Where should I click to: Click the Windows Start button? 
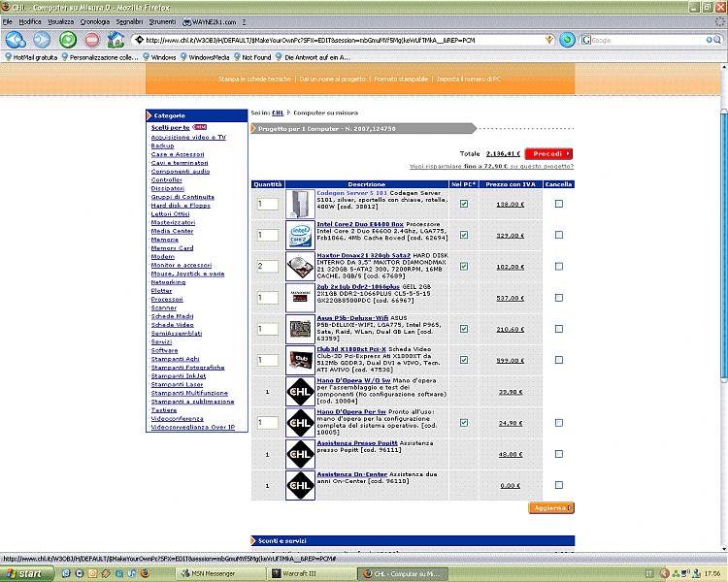(25, 573)
